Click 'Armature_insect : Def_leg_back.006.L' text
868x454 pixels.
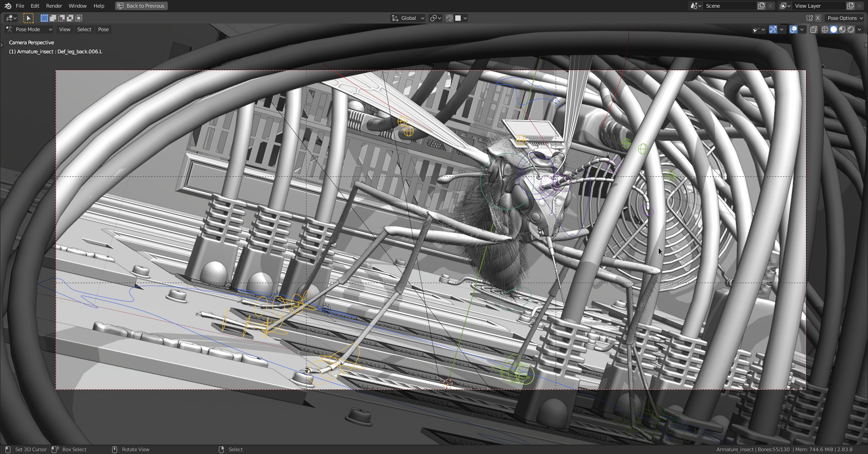(60, 52)
